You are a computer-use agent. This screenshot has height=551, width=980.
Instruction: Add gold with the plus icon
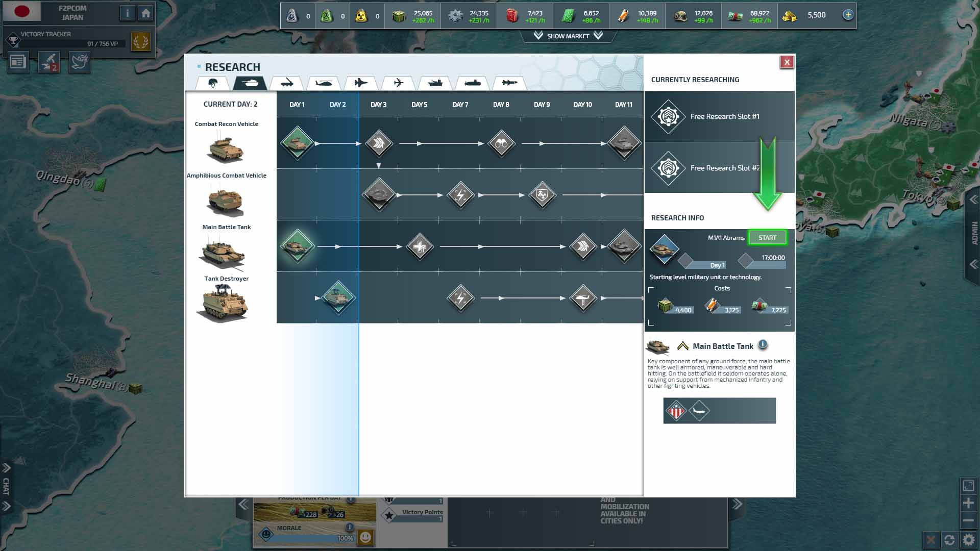[848, 15]
